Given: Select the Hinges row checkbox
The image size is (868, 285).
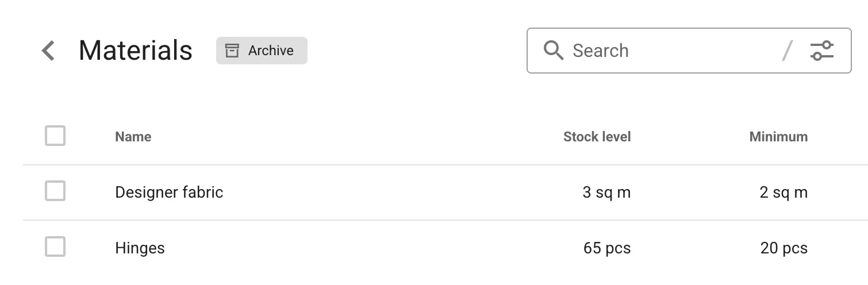Looking at the screenshot, I should pyautogui.click(x=55, y=247).
